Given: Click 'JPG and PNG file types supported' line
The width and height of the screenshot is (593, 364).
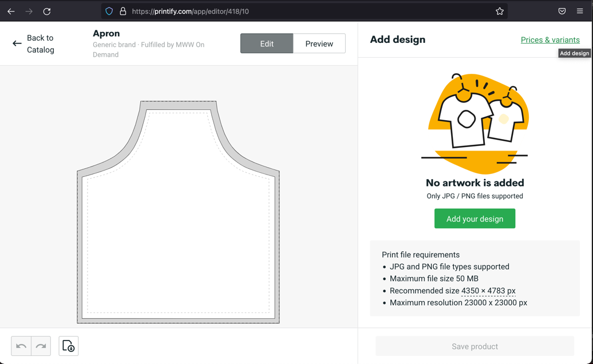Looking at the screenshot, I should 449,267.
